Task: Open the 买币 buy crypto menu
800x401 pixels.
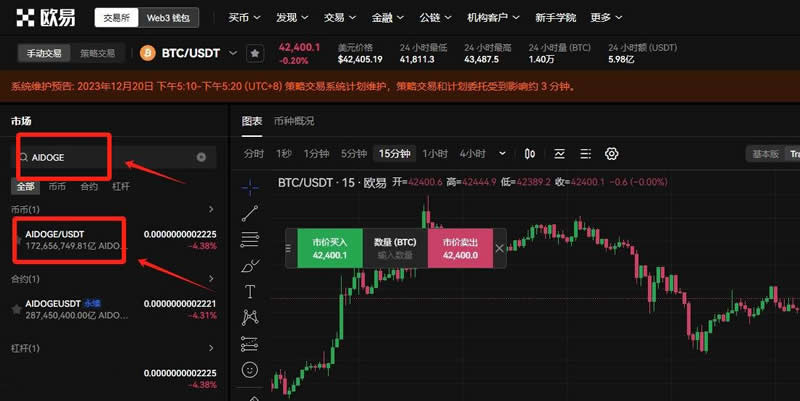Action: pos(243,17)
